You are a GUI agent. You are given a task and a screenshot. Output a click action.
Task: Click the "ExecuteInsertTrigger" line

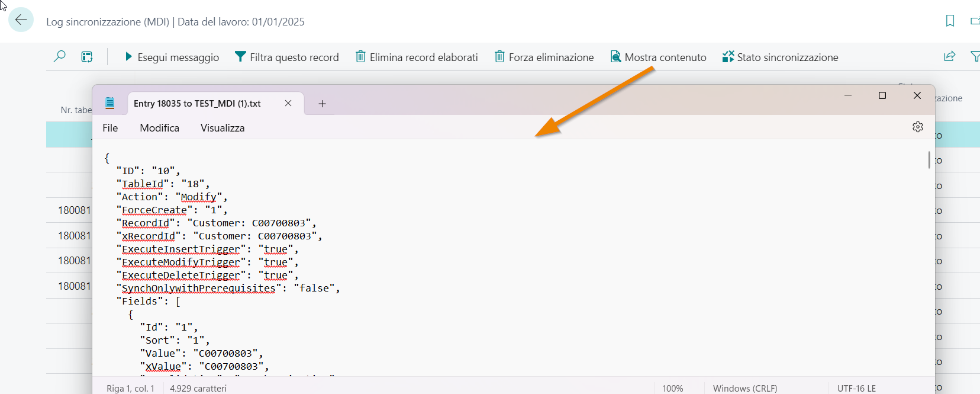[207, 249]
